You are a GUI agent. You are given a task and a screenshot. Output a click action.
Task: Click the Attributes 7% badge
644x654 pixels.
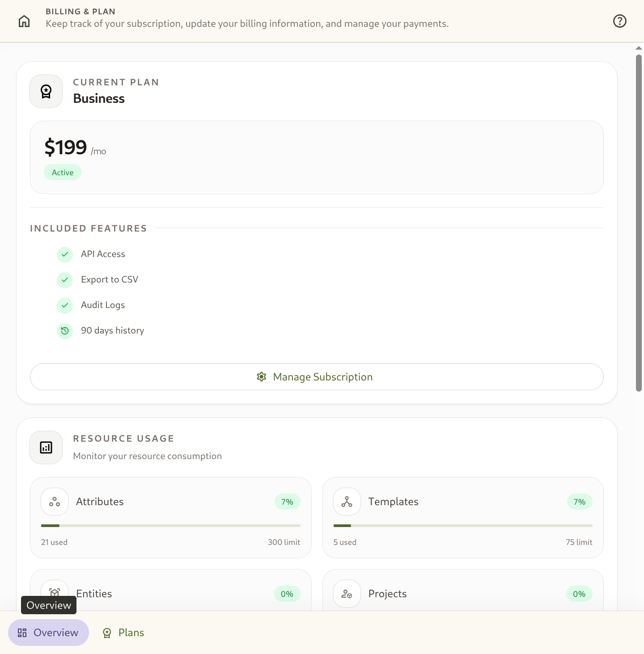click(288, 502)
